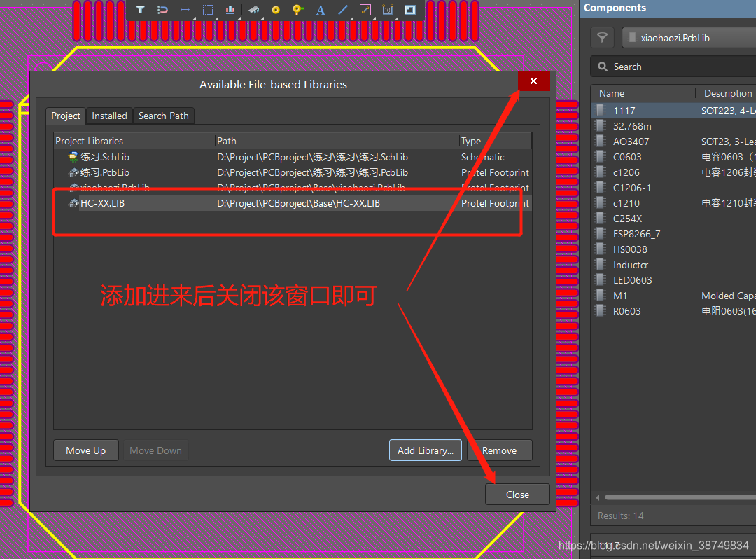Viewport: 756px width, 559px height.
Task: Click the horizontal scrollbar in Components panel
Action: pos(680,497)
